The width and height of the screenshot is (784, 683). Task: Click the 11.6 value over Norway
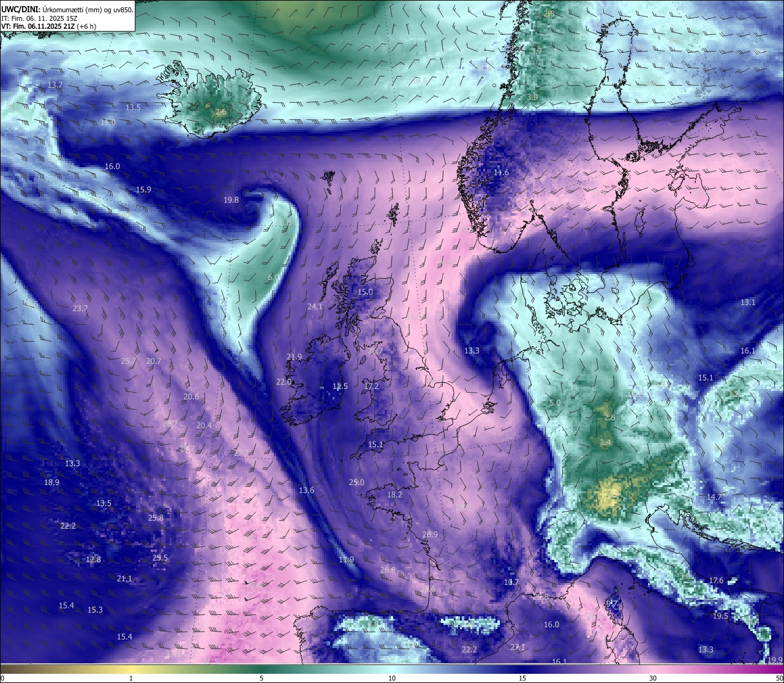(x=501, y=173)
